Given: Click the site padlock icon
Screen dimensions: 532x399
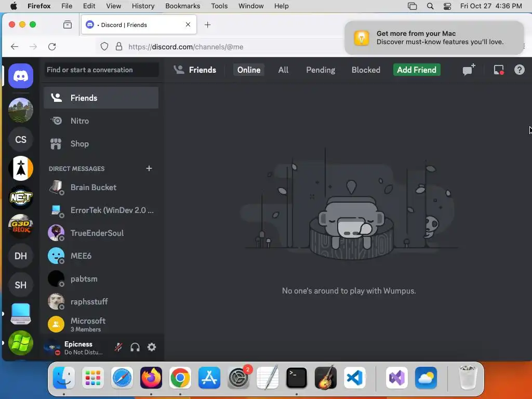Looking at the screenshot, I should point(119,46).
